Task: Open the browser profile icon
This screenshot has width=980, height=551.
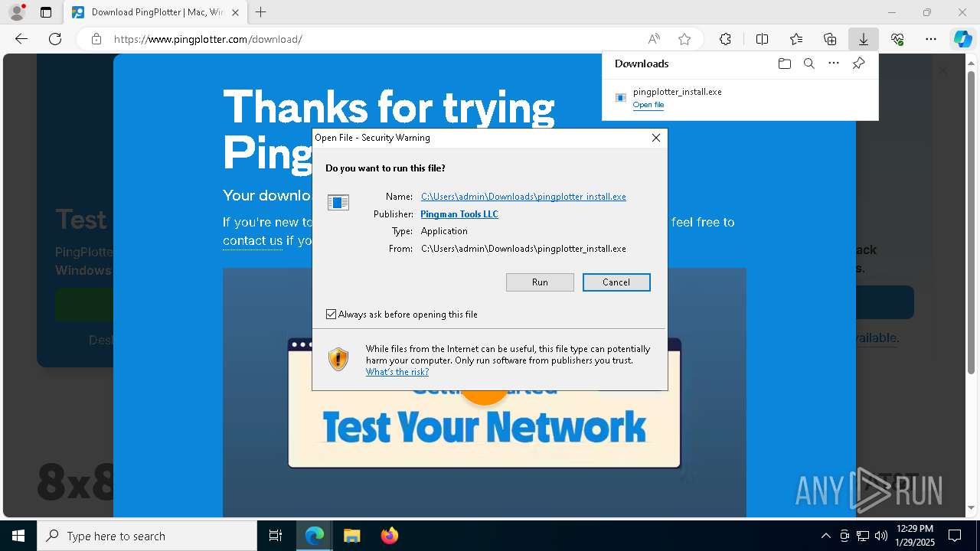Action: [x=16, y=12]
